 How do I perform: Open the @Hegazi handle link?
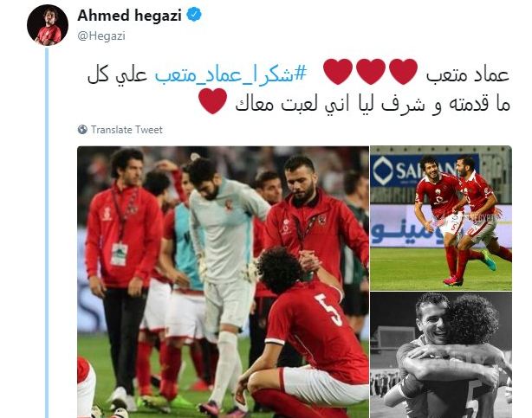coord(101,36)
